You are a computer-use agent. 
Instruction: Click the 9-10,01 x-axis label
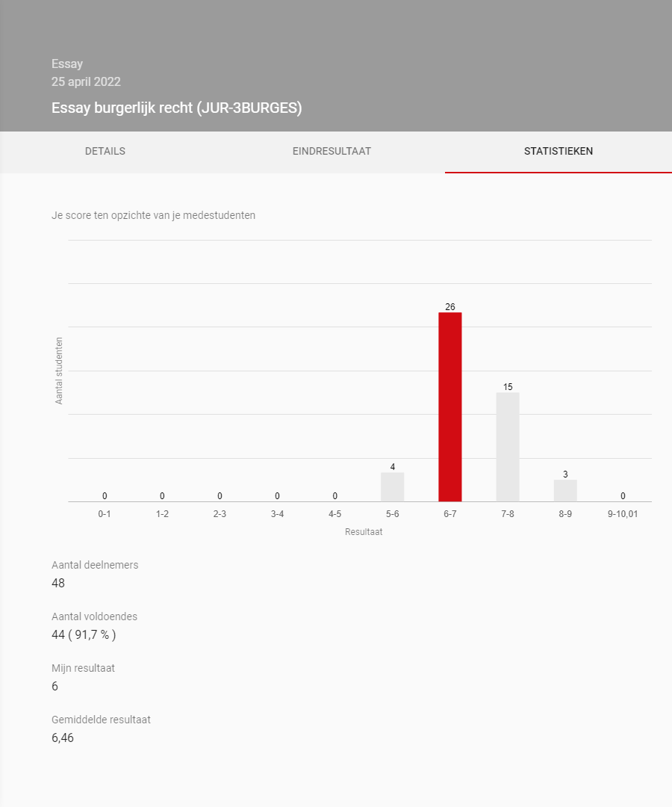tap(623, 515)
